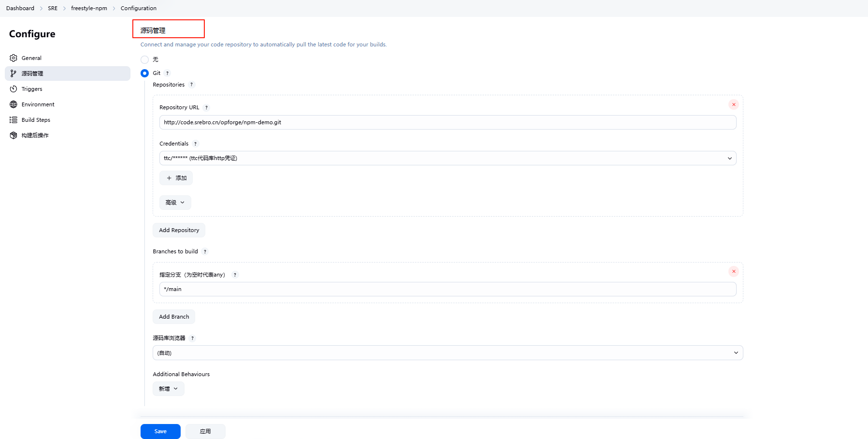Go to SRE in the breadcrumb
Viewport: 868px width, 439px height.
click(x=53, y=8)
